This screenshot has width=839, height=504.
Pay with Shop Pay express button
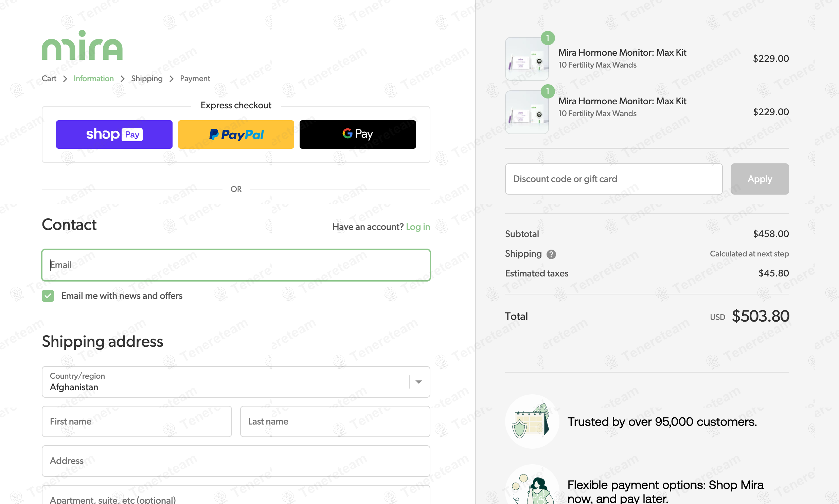click(x=114, y=134)
